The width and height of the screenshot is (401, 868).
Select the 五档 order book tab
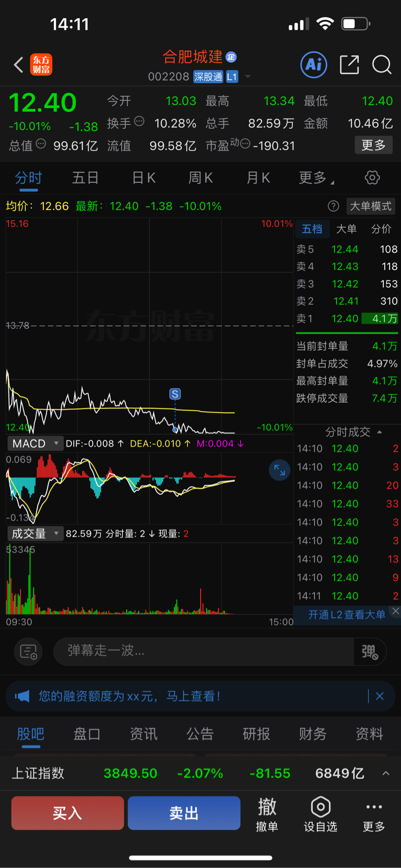point(312,229)
